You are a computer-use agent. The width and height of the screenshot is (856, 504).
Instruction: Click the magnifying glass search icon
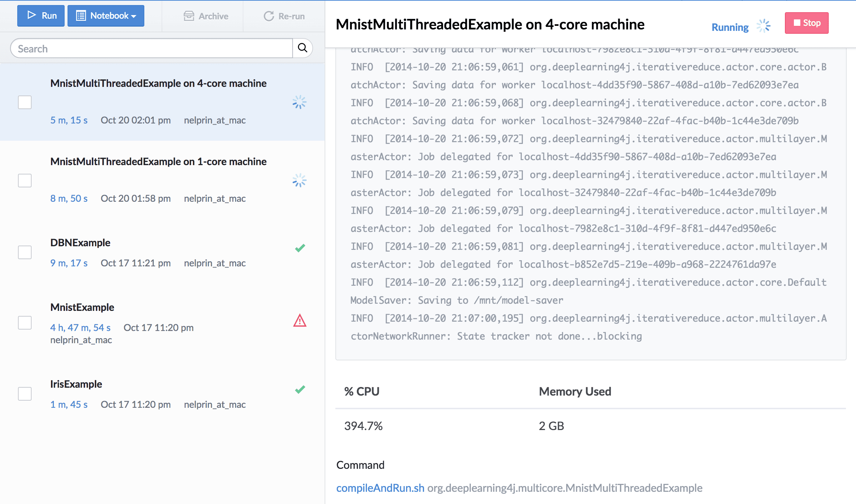click(x=303, y=48)
